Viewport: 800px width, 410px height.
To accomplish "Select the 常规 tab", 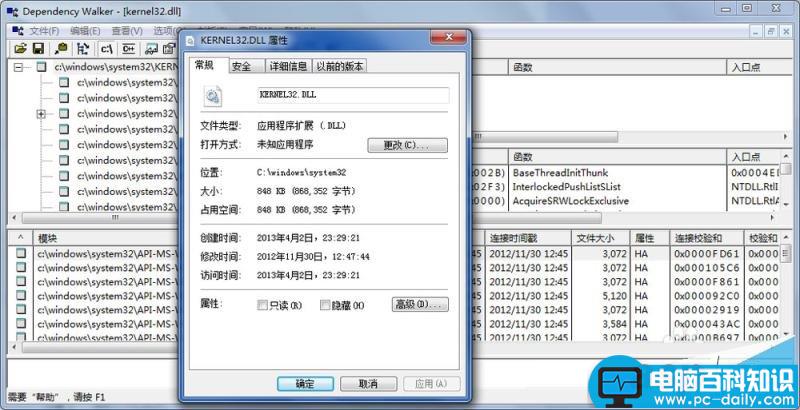I will click(209, 65).
